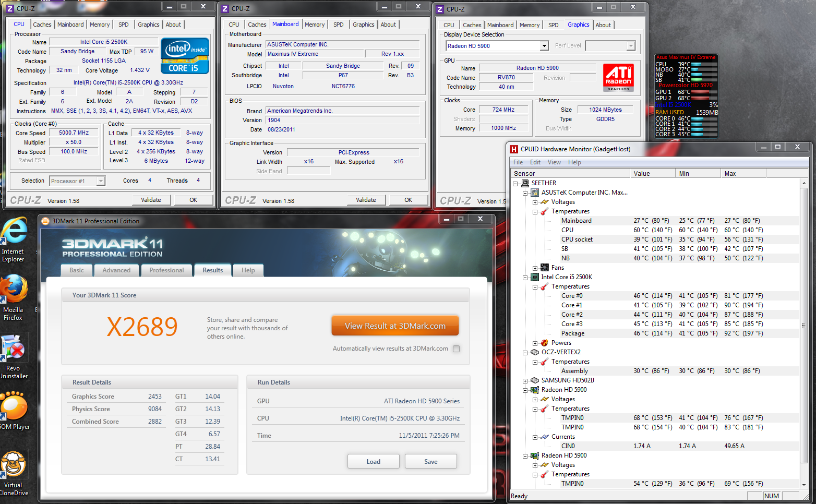Expand the Fans node
This screenshot has width=816, height=504.
tap(535, 268)
